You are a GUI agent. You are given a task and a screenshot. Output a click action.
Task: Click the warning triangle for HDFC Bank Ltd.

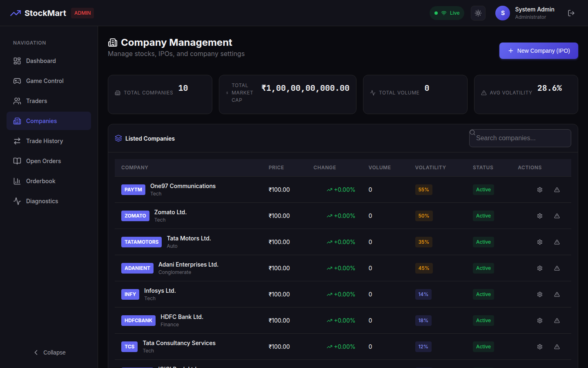click(557, 321)
